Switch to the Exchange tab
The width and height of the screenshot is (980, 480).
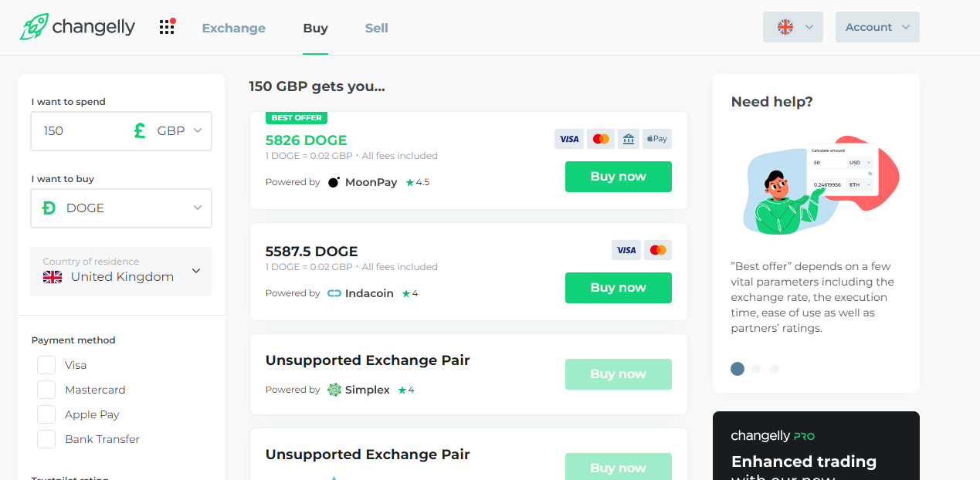[x=234, y=28]
